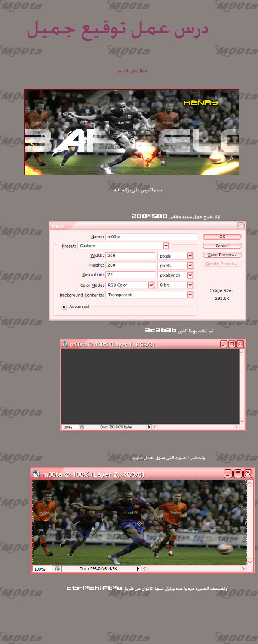Click the status icon beside zoom in Layer 2 window
Viewport: 258px width, 644px height.
click(57, 569)
